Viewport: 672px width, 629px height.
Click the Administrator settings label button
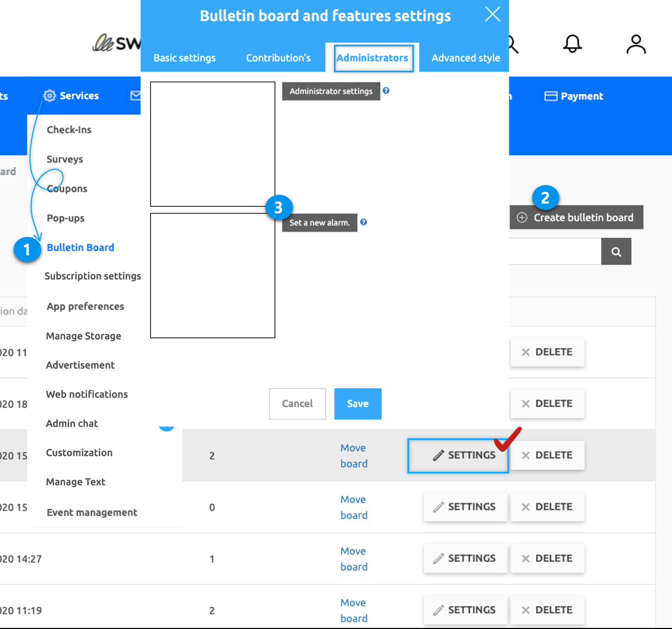point(331,91)
